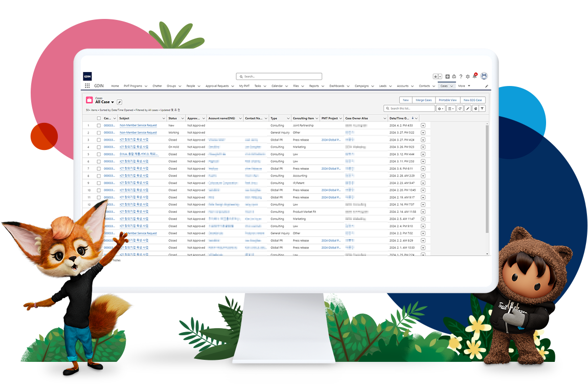Open 2024 Global P... project link in row 3

click(331, 140)
